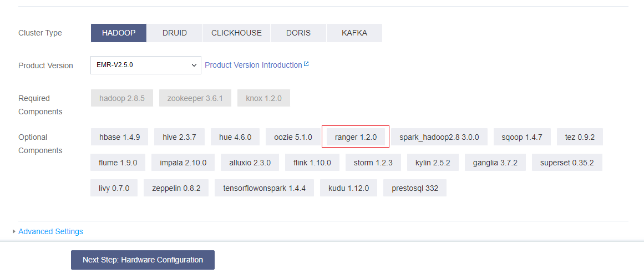Toggle the alluxio 2.3.0 component
The width and height of the screenshot is (644, 278).
click(250, 163)
